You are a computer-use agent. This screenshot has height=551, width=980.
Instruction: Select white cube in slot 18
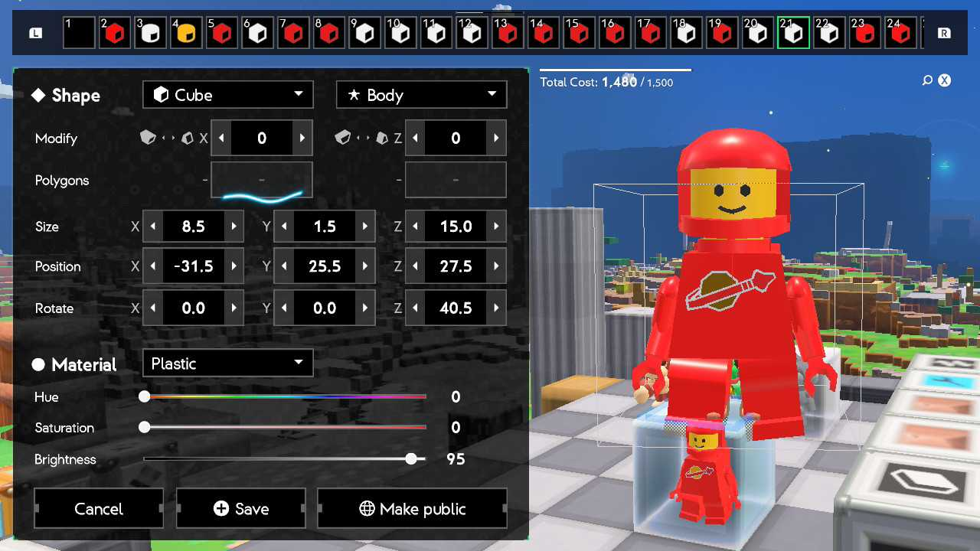pyautogui.click(x=687, y=33)
